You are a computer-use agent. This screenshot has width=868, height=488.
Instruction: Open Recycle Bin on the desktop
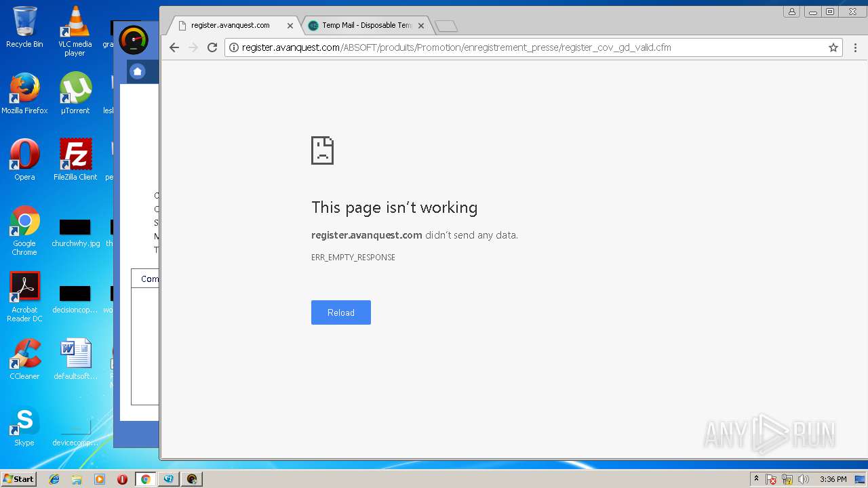(x=24, y=27)
